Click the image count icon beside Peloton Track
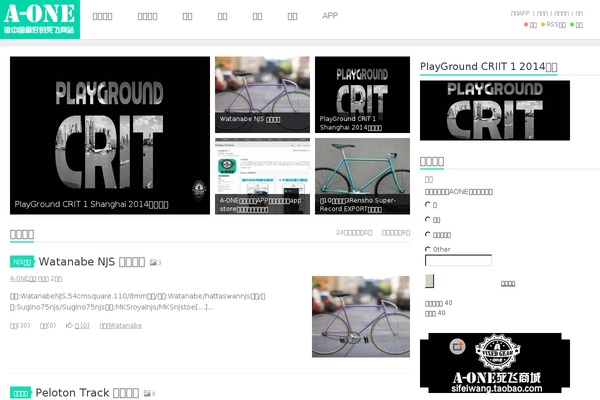Screen dimensions: 600x400 point(149,393)
